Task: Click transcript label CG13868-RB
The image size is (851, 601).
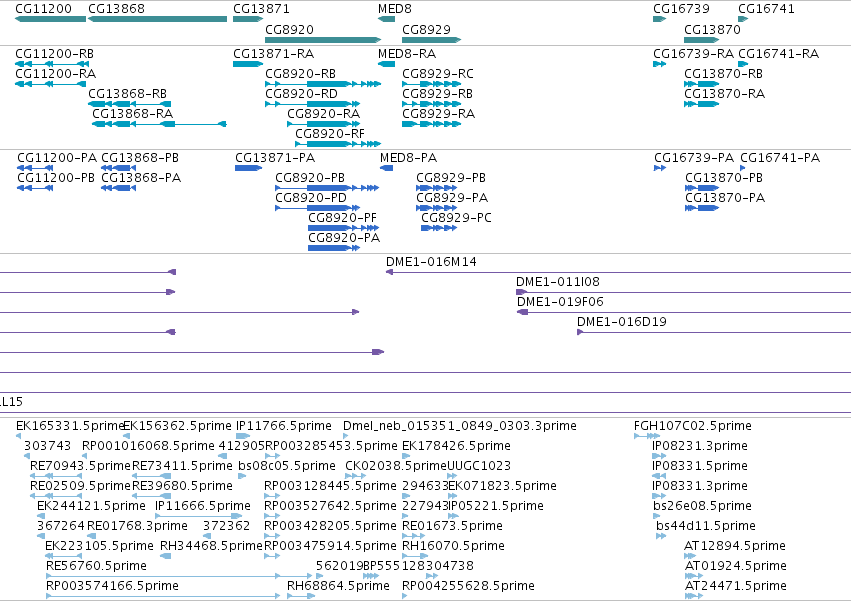Action: click(x=128, y=94)
